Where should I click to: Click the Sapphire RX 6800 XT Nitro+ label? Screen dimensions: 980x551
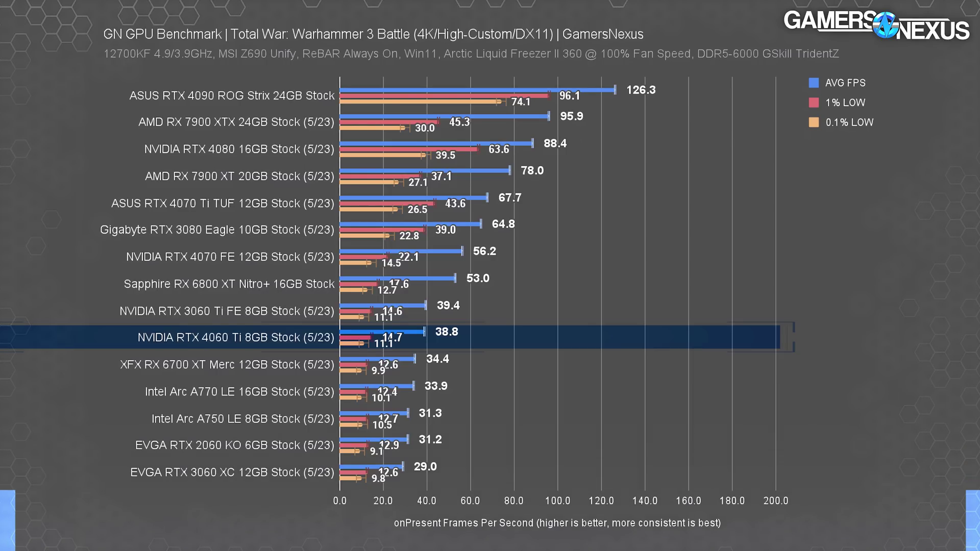coord(229,284)
